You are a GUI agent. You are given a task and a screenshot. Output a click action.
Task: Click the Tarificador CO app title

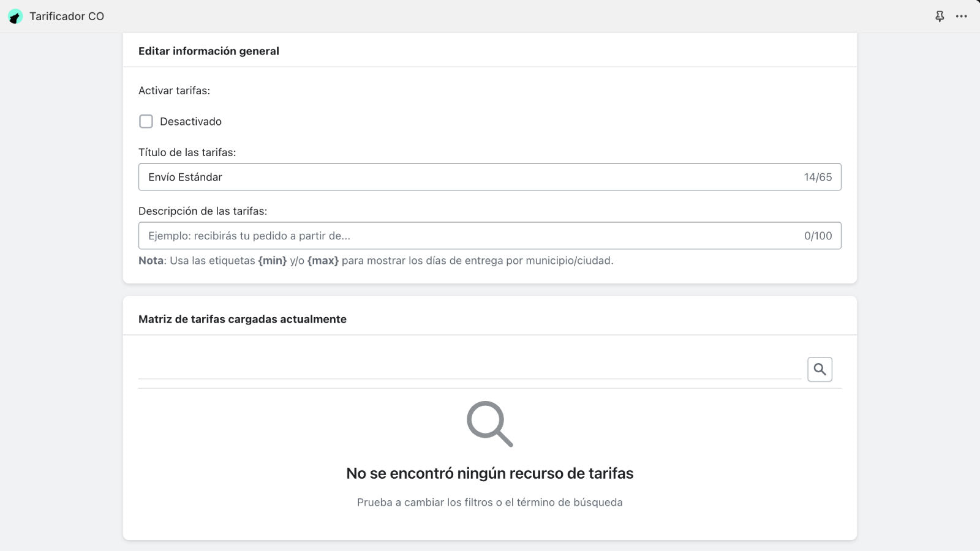pyautogui.click(x=67, y=17)
